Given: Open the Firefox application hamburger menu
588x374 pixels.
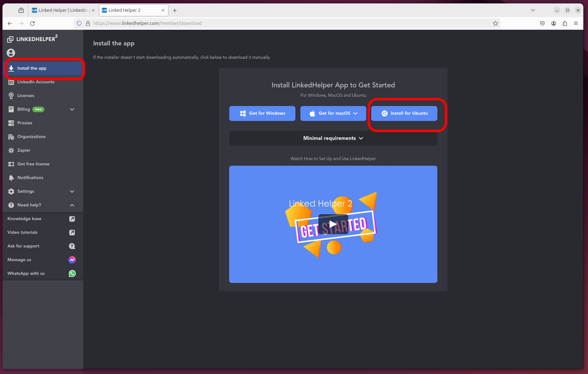Looking at the screenshot, I should click(x=576, y=23).
